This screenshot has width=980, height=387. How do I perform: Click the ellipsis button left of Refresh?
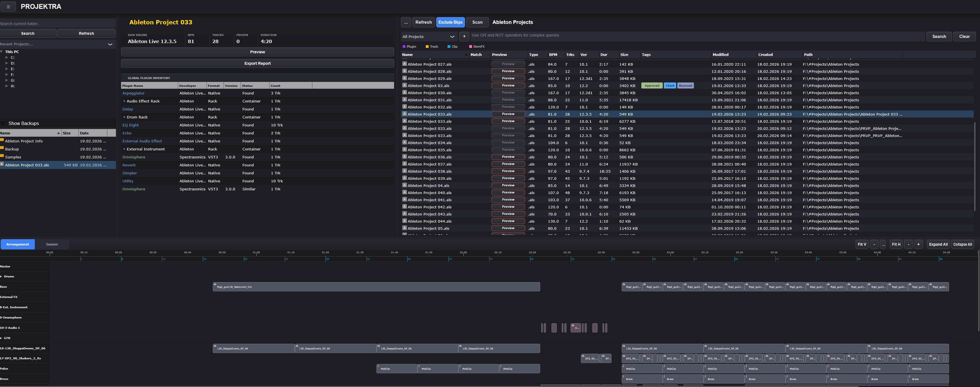[405, 22]
